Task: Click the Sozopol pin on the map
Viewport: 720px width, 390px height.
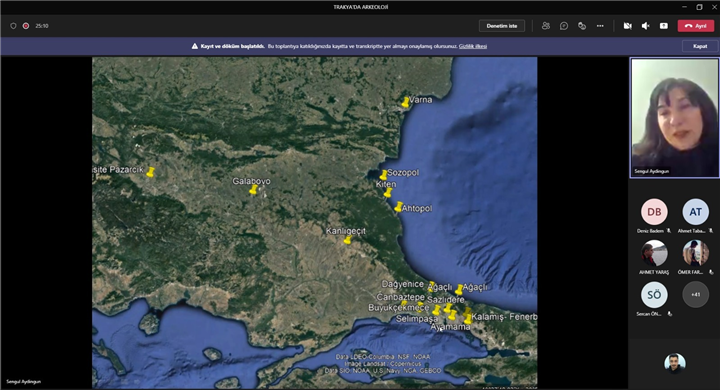Action: (x=383, y=175)
